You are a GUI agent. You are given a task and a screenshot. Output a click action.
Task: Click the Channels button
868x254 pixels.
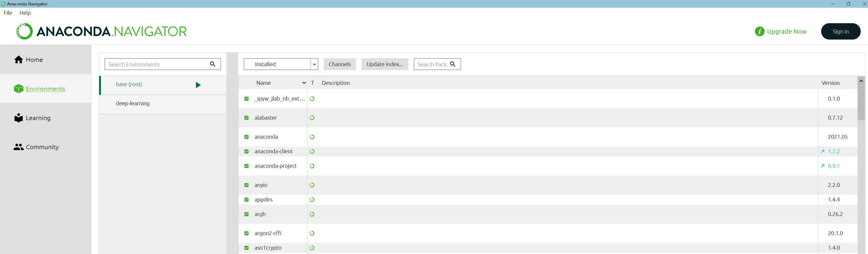click(x=340, y=64)
